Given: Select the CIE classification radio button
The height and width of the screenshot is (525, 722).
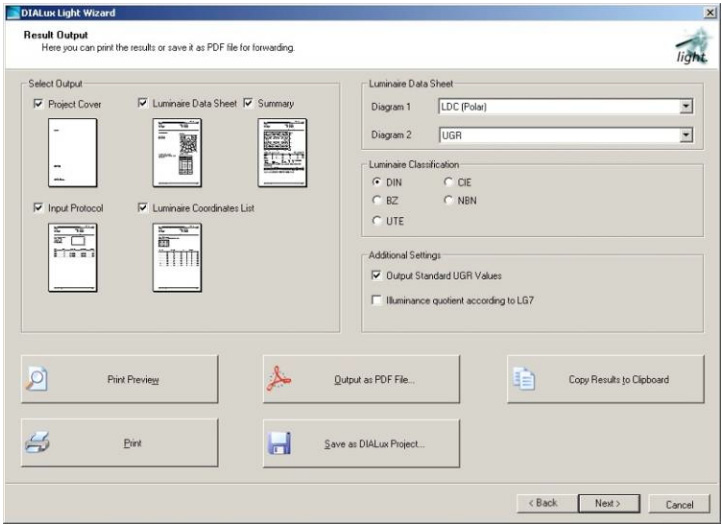Looking at the screenshot, I should coord(448,182).
